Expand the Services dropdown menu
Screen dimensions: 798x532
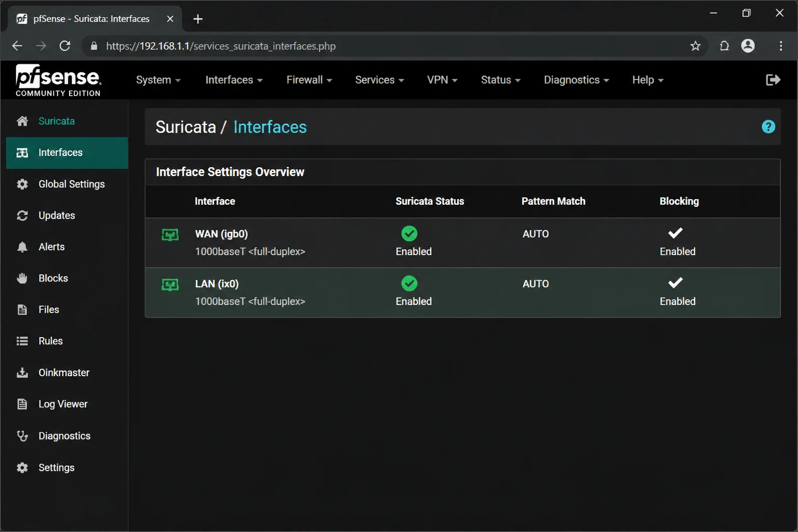point(380,80)
